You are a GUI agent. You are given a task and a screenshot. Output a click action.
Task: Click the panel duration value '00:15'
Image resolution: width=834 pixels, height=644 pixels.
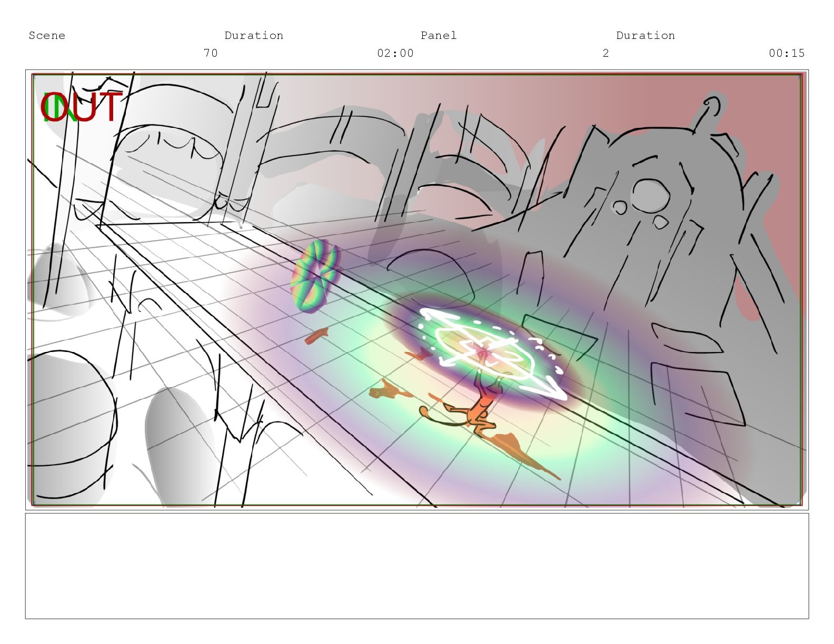coord(787,53)
